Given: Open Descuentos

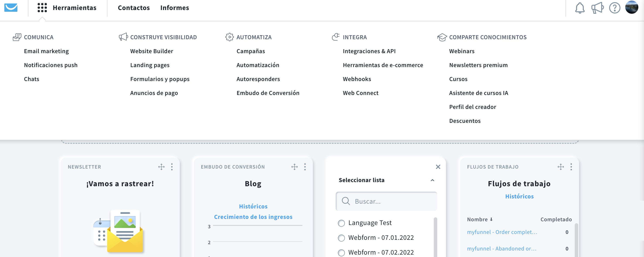Looking at the screenshot, I should tap(465, 121).
